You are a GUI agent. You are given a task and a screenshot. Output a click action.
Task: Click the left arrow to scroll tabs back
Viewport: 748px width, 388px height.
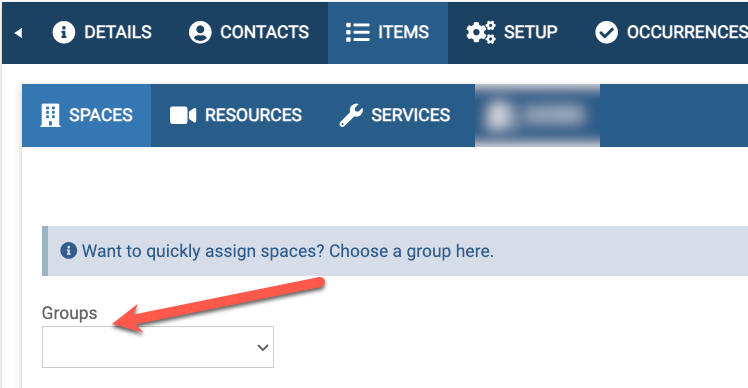point(18,33)
